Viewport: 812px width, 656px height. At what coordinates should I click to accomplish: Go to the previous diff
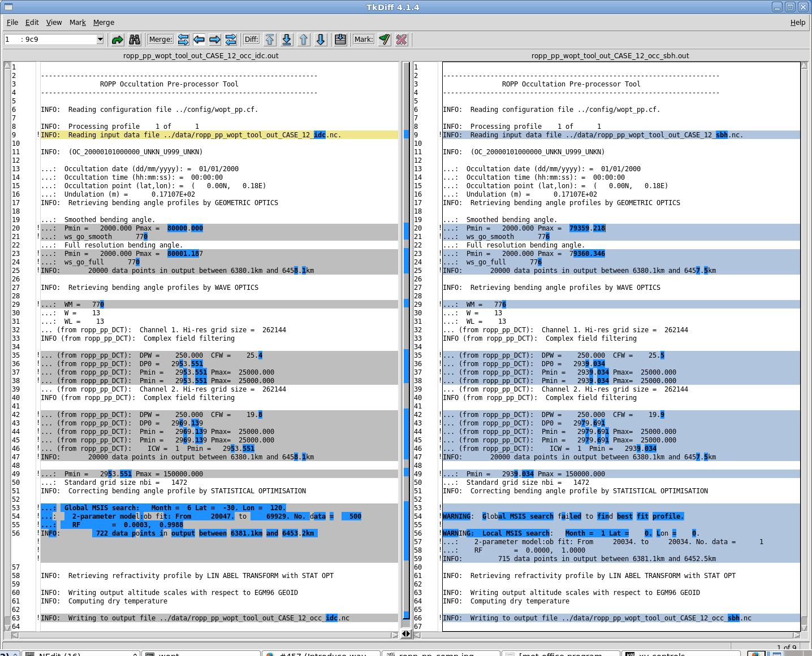pyautogui.click(x=304, y=40)
